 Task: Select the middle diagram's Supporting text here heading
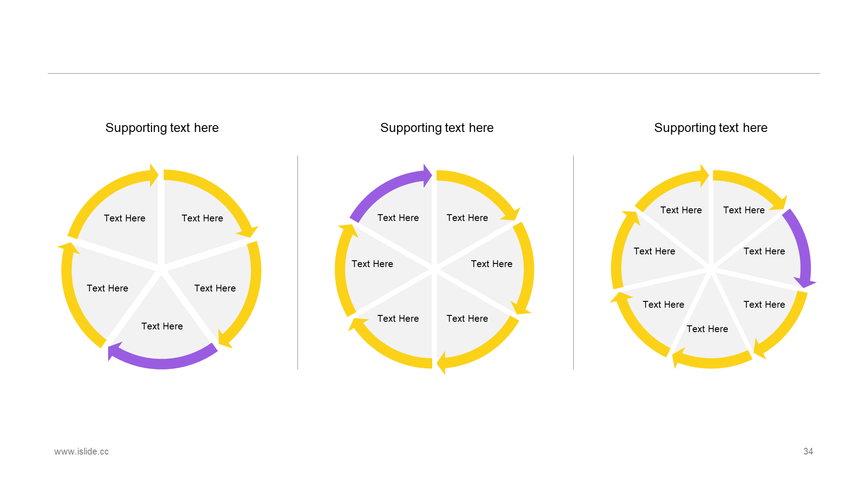click(x=437, y=128)
